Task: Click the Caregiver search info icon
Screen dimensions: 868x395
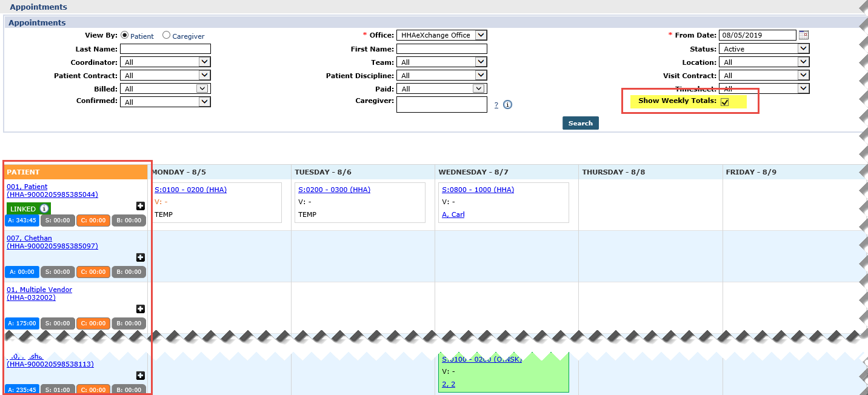Action: 508,104
